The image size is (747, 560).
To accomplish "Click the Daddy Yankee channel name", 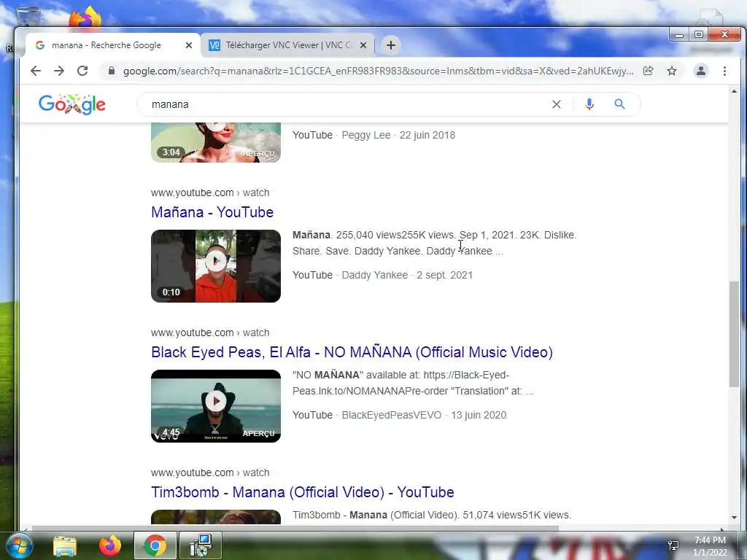I will 374,275.
